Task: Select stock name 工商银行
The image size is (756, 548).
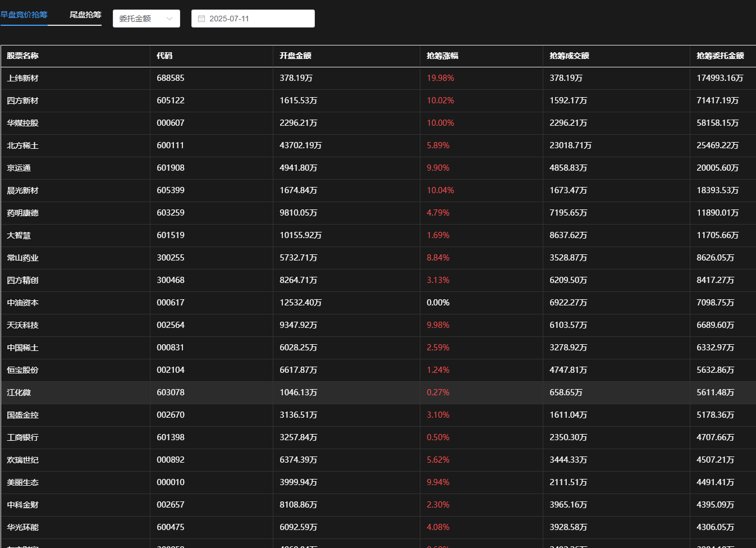Action: click(x=23, y=437)
